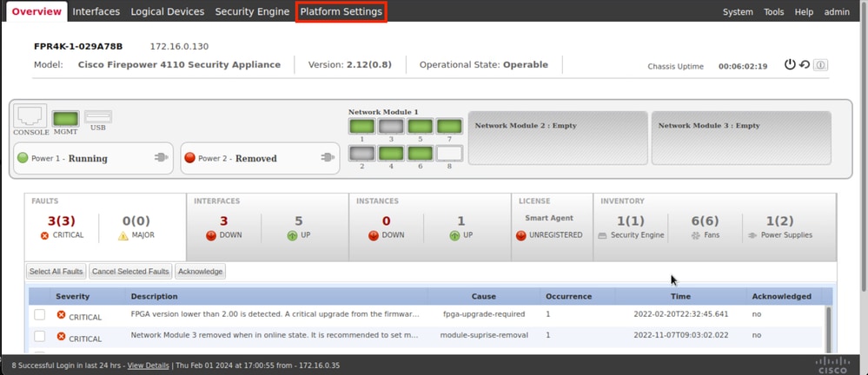The image size is (868, 375).
Task: Go to the Security Engine tab
Action: (x=252, y=11)
